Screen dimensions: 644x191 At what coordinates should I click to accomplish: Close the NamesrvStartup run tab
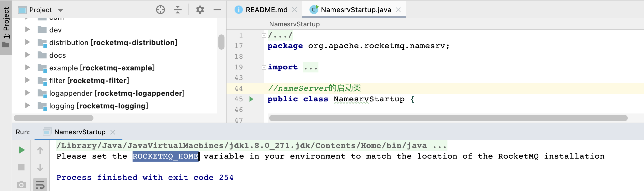(113, 132)
